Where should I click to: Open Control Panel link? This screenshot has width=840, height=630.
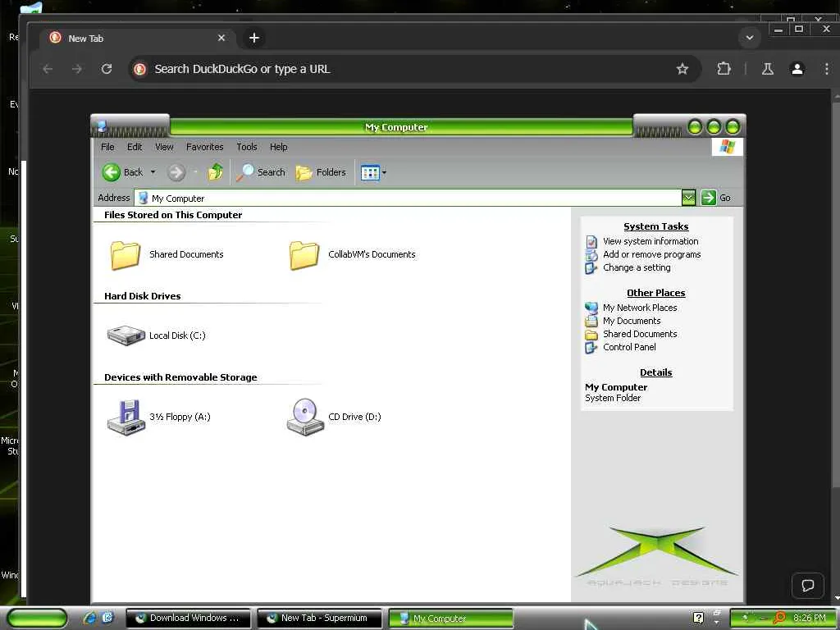[x=629, y=347]
